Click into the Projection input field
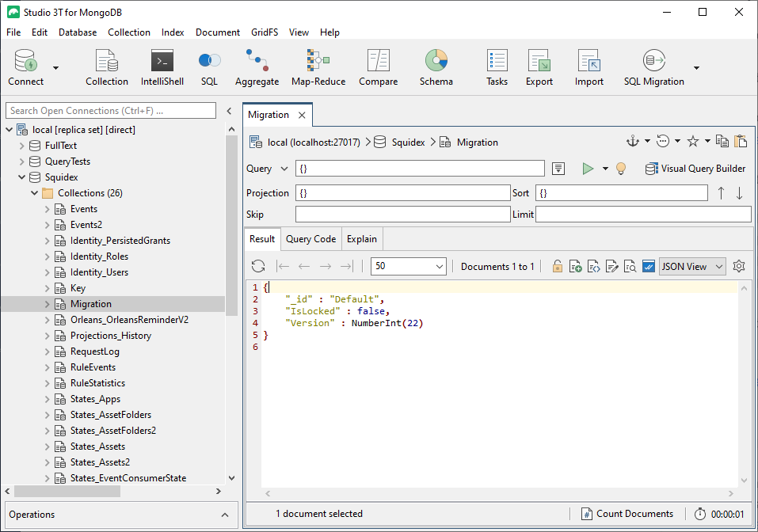The height and width of the screenshot is (532, 758). click(402, 193)
